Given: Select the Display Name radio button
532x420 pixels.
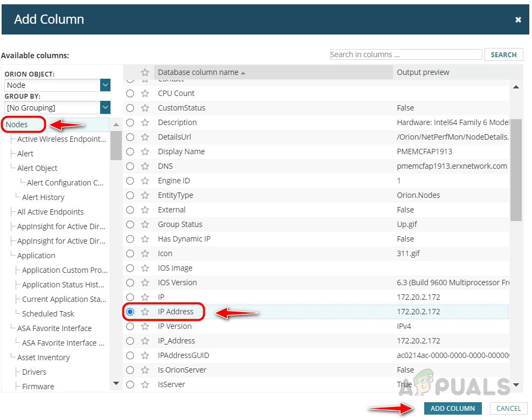Looking at the screenshot, I should [x=130, y=152].
